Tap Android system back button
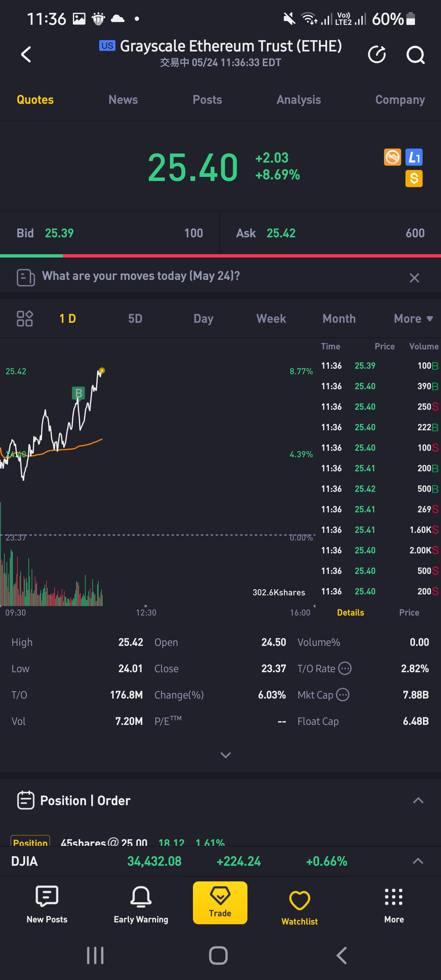The height and width of the screenshot is (980, 441). click(341, 955)
